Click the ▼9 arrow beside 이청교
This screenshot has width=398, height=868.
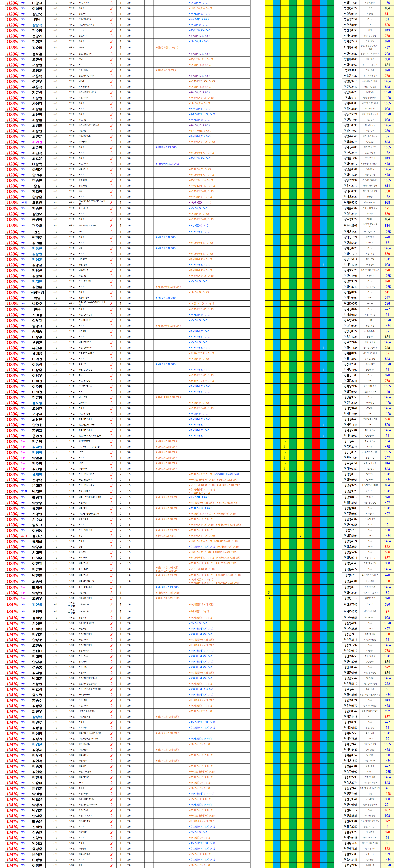tap(23, 3)
